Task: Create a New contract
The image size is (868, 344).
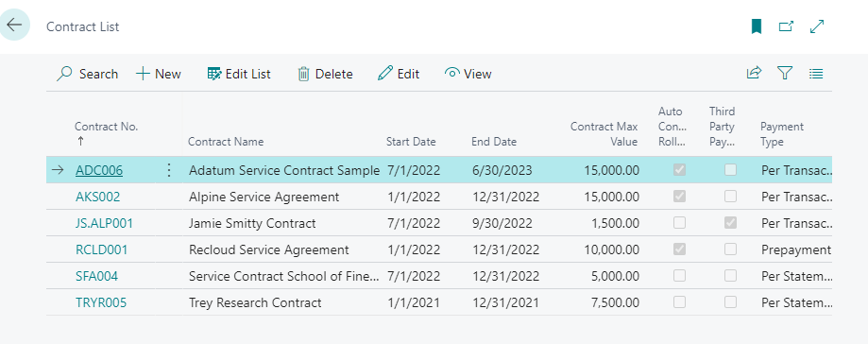Action: coord(159,74)
